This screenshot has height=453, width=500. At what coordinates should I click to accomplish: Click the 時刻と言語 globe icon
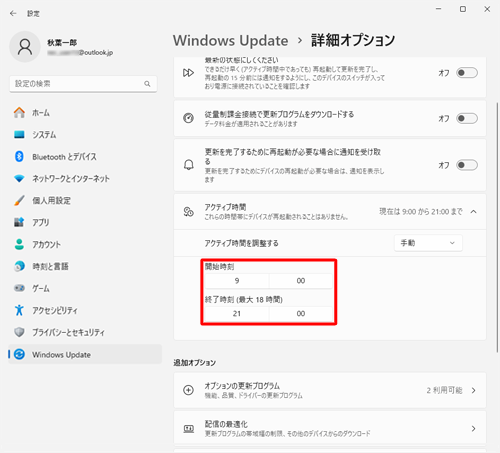point(19,266)
